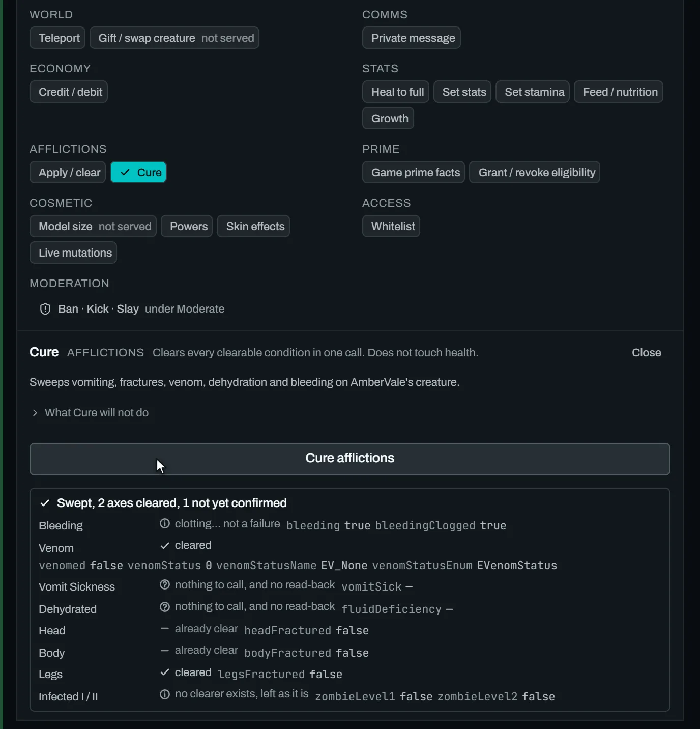The height and width of the screenshot is (729, 700).
Task: Click the 'Swept, 2 axes cleared' summary text
Action: [172, 503]
